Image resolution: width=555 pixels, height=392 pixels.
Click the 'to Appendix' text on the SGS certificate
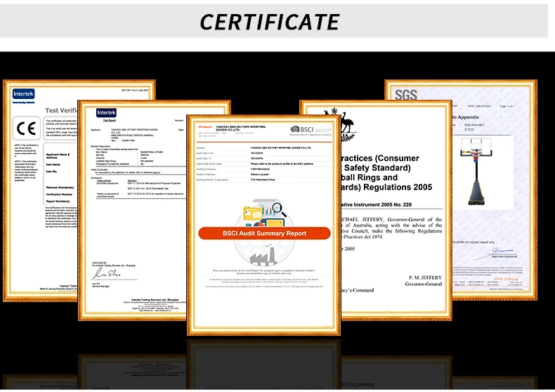click(x=465, y=117)
